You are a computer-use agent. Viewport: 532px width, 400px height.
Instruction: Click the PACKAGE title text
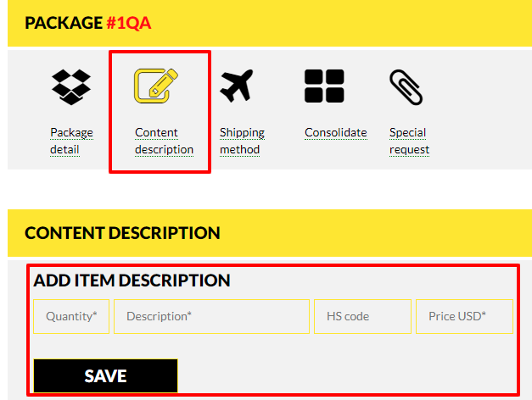point(64,23)
